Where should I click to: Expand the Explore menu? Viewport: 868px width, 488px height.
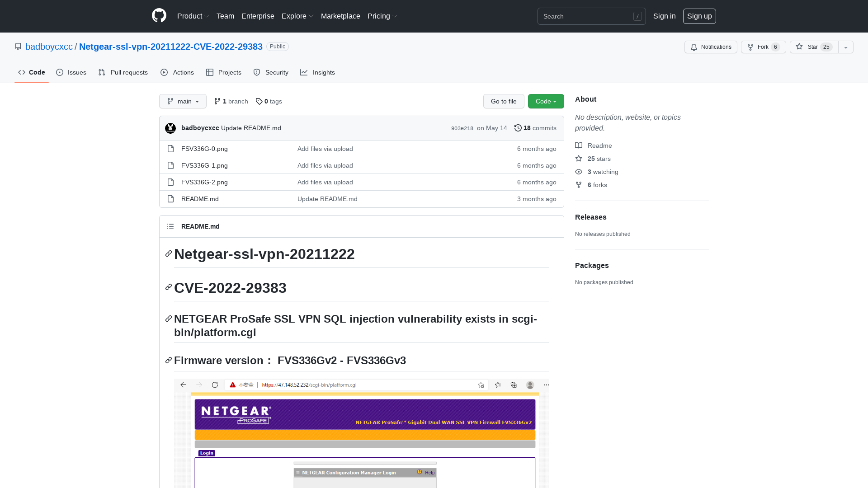297,16
